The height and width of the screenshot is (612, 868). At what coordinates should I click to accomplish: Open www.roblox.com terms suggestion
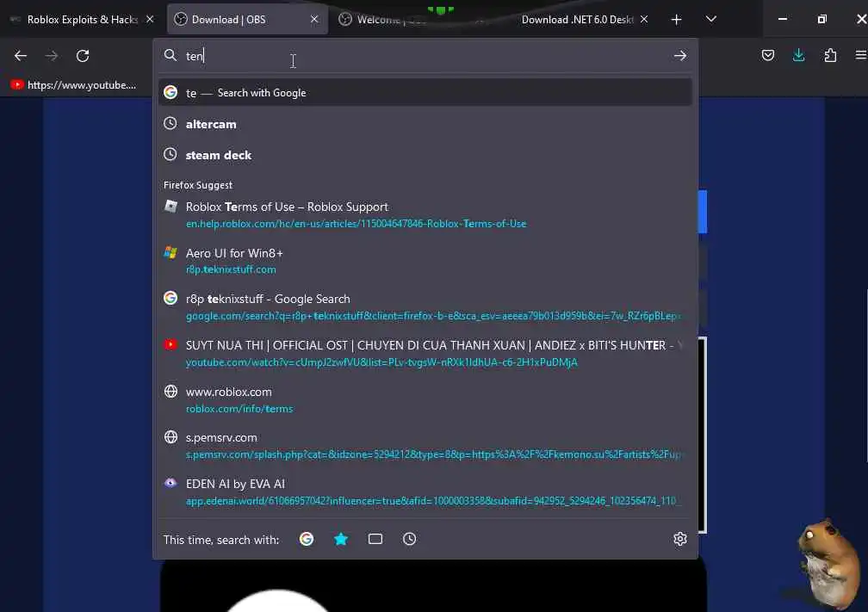pos(425,399)
